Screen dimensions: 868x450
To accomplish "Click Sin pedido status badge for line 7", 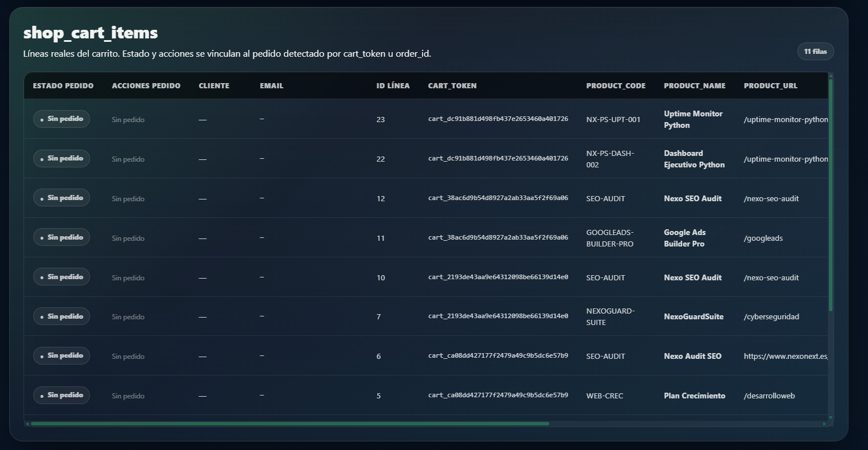I will click(61, 316).
